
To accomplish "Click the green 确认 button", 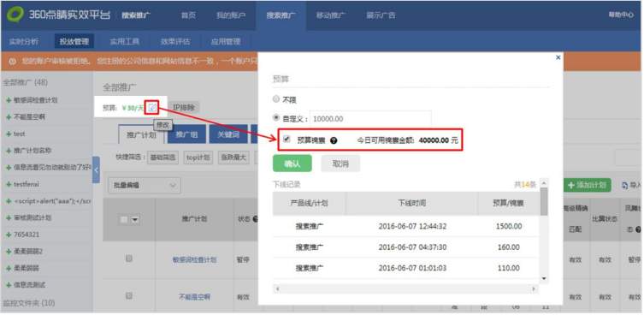I will tap(292, 163).
